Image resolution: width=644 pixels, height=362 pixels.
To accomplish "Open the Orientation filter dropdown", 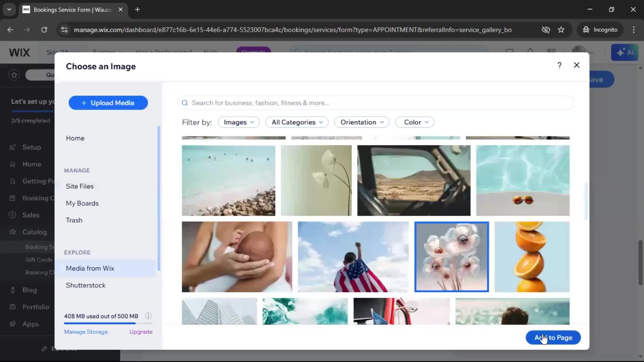I will 362,122.
